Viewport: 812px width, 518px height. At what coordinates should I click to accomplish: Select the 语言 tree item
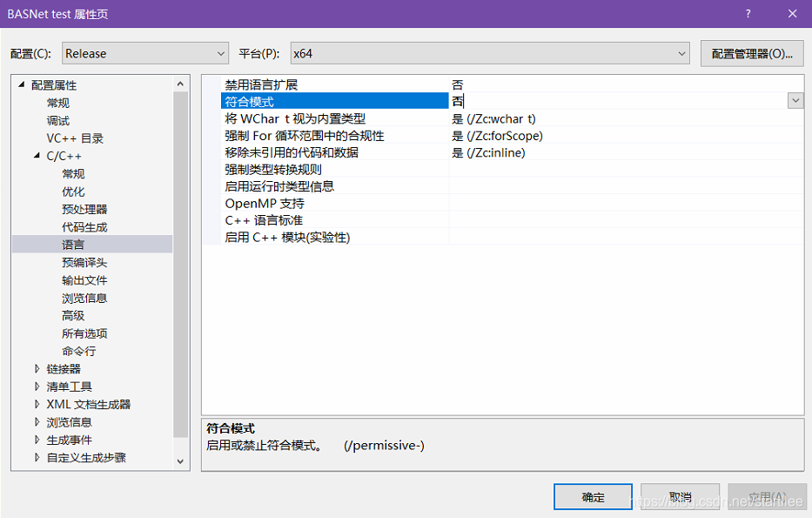point(73,245)
